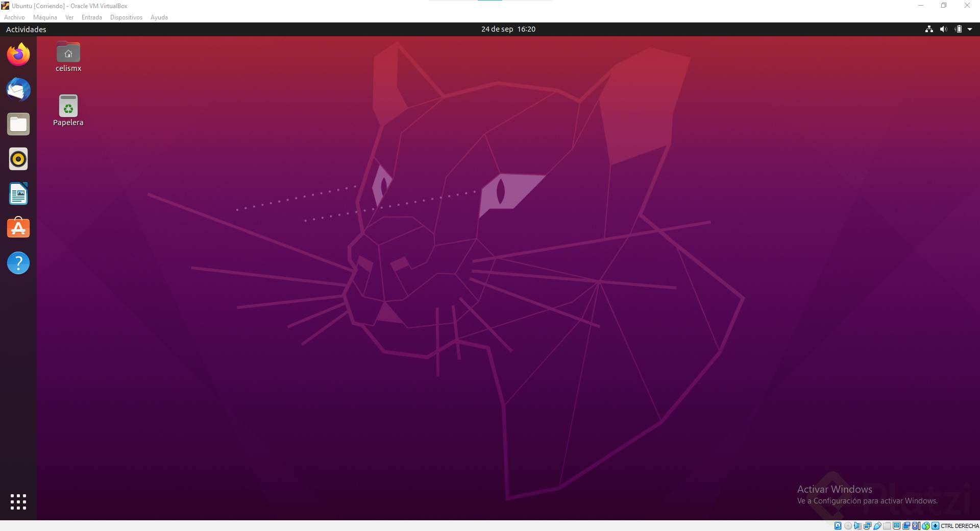
Task: Click VirtualBox shared folders status icon
Action: click(x=887, y=526)
